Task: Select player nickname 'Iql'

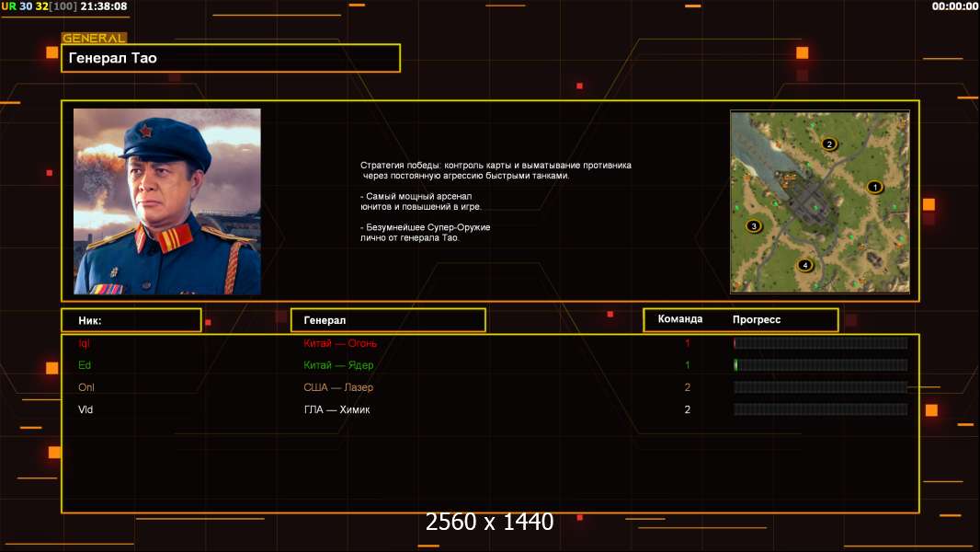Action: (84, 343)
